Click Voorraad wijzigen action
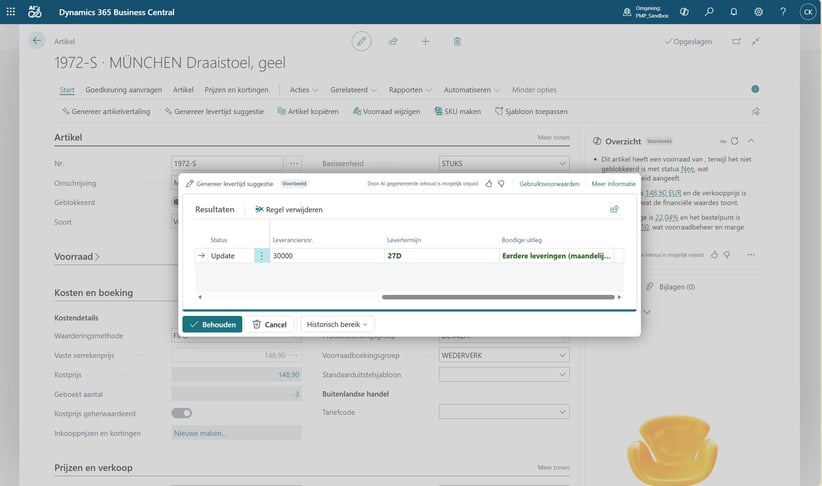The height and width of the screenshot is (486, 822). click(x=386, y=111)
